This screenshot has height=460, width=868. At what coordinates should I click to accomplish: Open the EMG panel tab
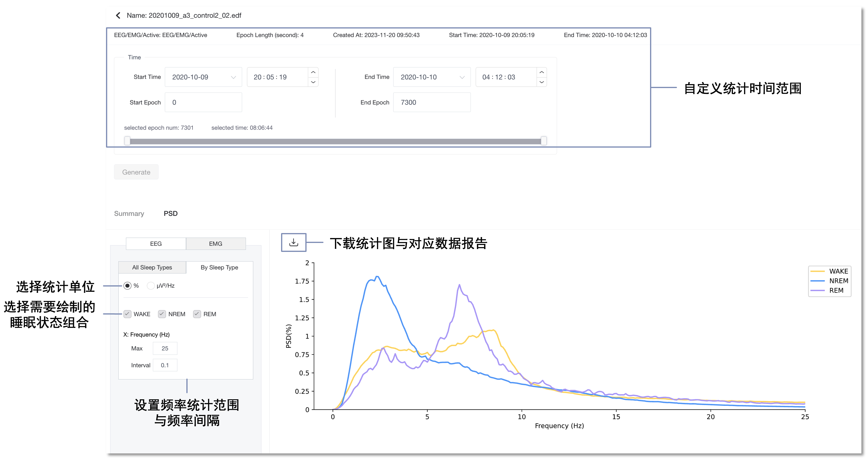[x=215, y=243]
